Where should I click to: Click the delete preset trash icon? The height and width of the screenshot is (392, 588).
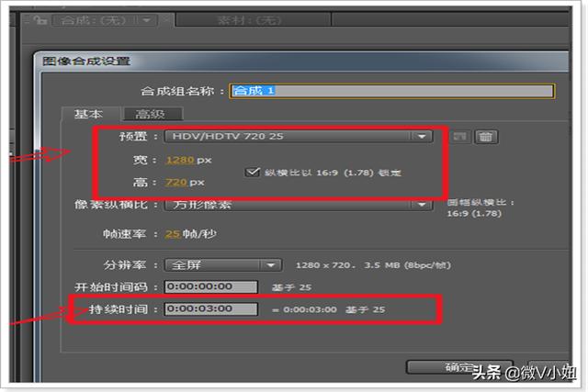click(x=487, y=137)
